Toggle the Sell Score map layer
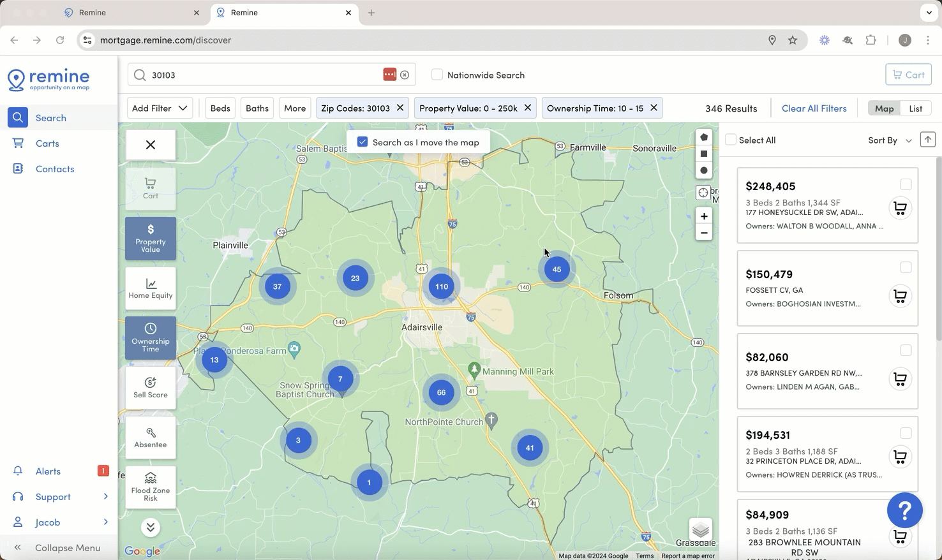This screenshot has width=942, height=560. point(151,387)
